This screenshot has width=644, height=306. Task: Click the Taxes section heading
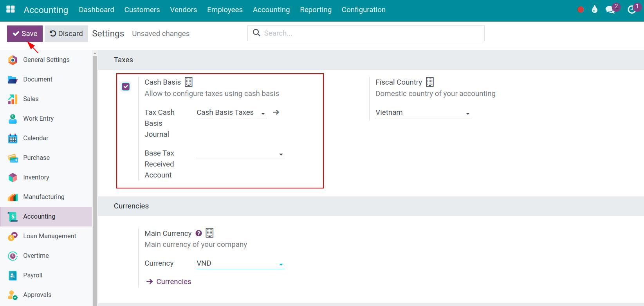pyautogui.click(x=123, y=60)
